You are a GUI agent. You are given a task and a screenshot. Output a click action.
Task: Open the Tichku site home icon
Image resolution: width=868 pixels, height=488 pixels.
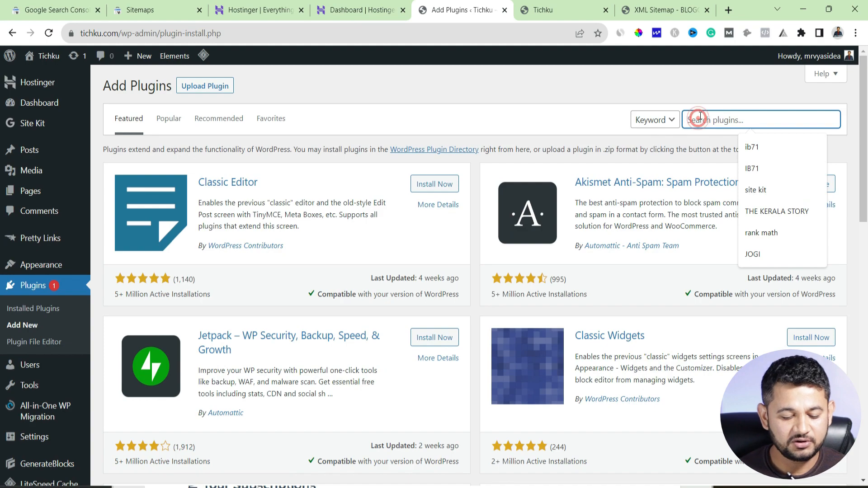point(42,56)
